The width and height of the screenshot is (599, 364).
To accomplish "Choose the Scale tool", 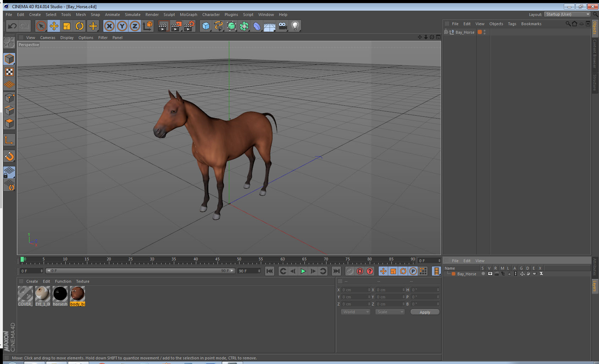I will click(x=67, y=26).
